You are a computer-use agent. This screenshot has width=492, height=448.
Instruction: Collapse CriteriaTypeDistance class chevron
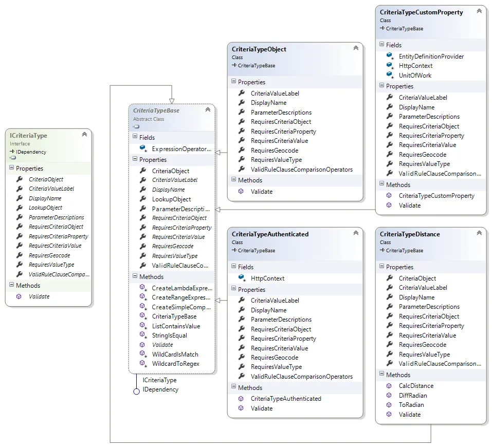pos(479,233)
